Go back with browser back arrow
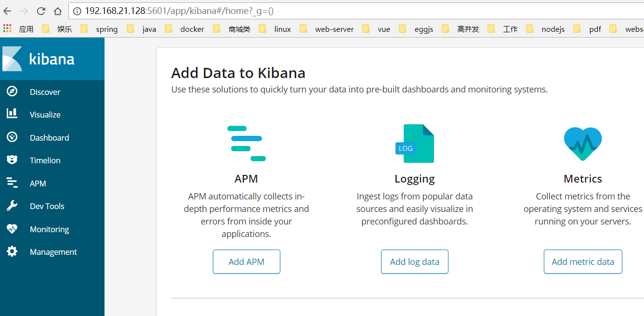 7,11
